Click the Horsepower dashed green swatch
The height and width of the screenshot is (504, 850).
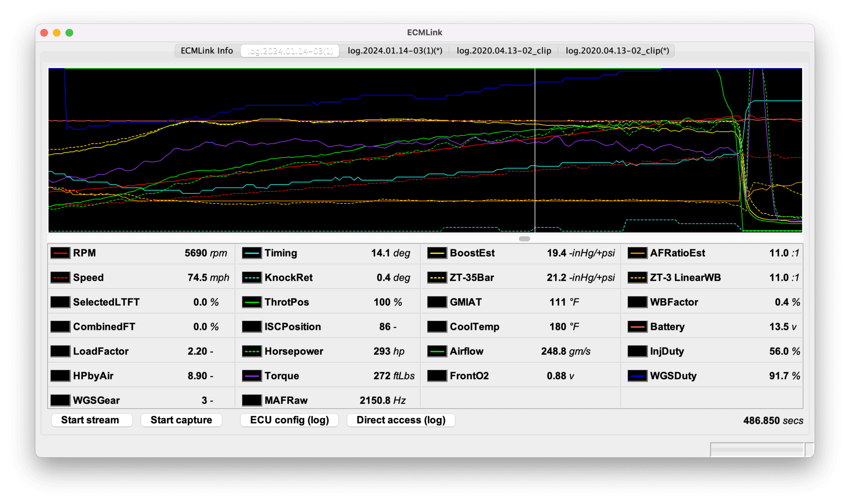click(x=252, y=352)
